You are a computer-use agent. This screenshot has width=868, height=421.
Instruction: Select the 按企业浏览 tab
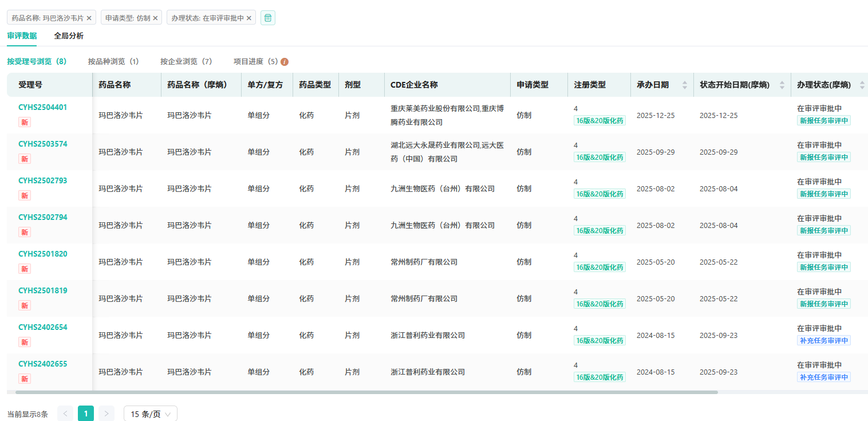pos(186,61)
